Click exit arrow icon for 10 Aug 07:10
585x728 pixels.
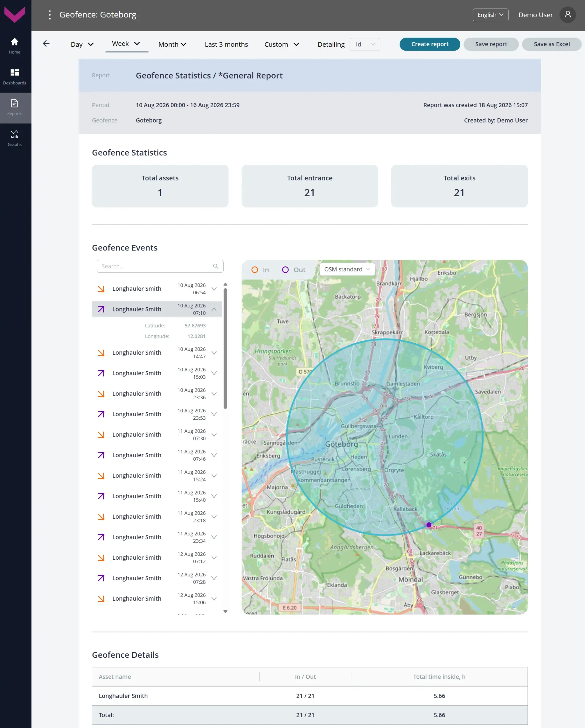(x=101, y=309)
